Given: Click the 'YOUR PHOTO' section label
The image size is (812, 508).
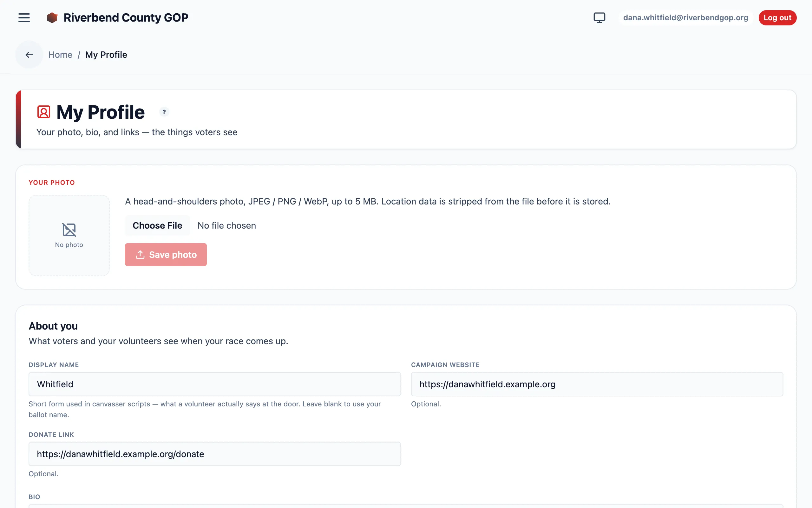Looking at the screenshot, I should click(52, 183).
